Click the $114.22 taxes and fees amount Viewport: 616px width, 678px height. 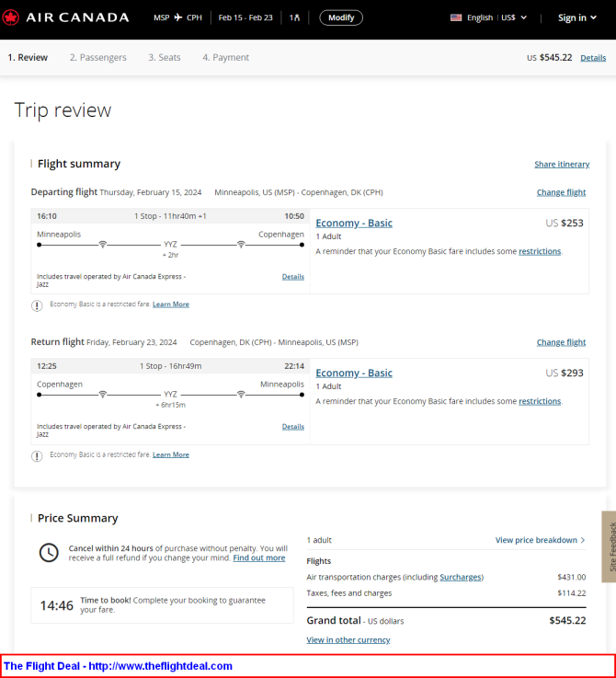click(x=572, y=593)
